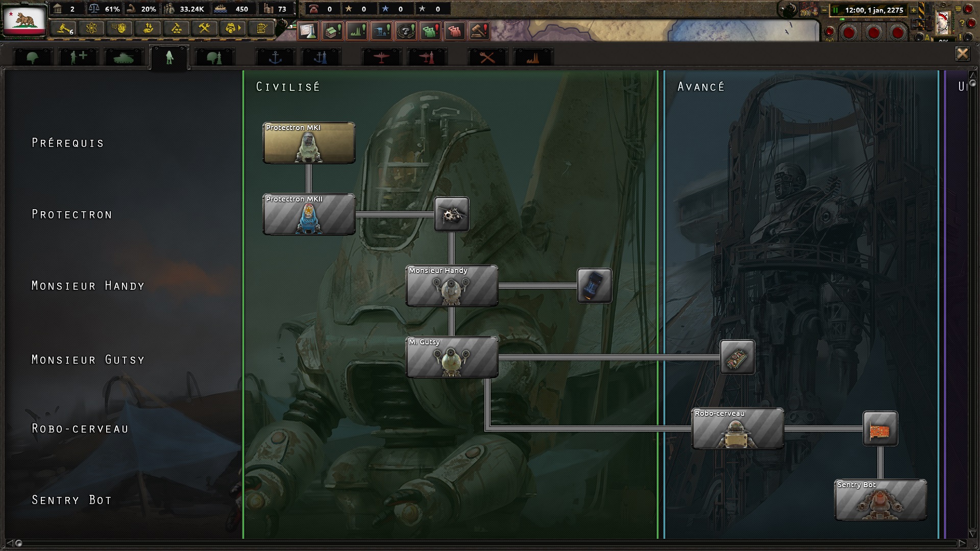Increase game speed with plus button
980x551 pixels.
coord(914,10)
